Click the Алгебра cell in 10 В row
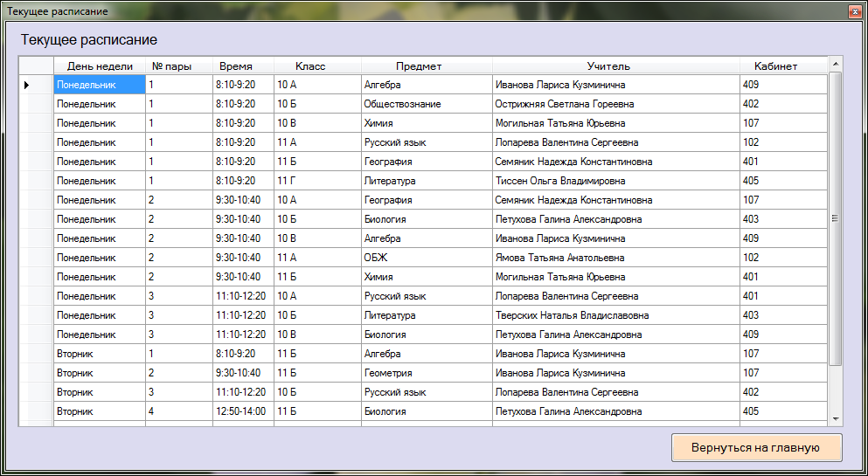The width and height of the screenshot is (868, 476). pyautogui.click(x=427, y=238)
